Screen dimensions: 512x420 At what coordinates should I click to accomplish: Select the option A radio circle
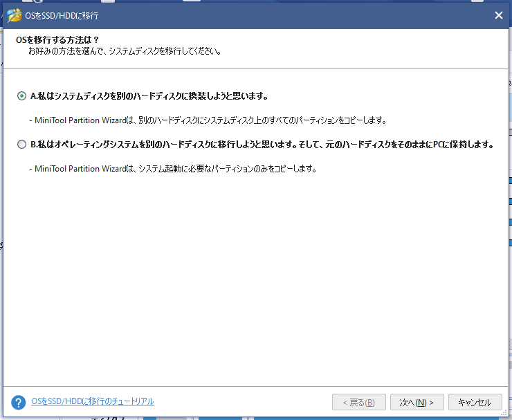pyautogui.click(x=21, y=96)
